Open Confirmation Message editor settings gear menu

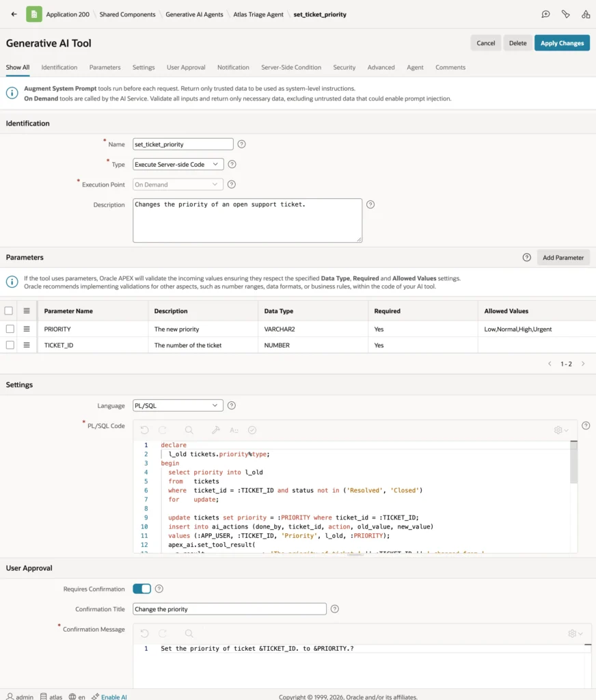575,634
